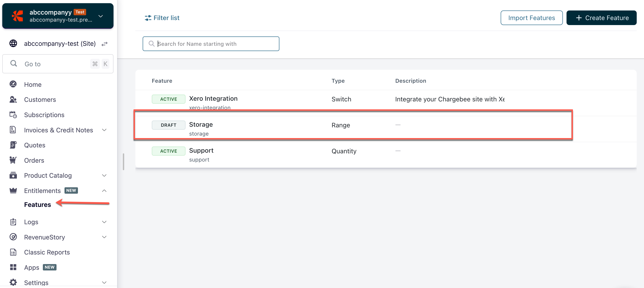Click the Import Features button
The height and width of the screenshot is (288, 644).
[531, 18]
